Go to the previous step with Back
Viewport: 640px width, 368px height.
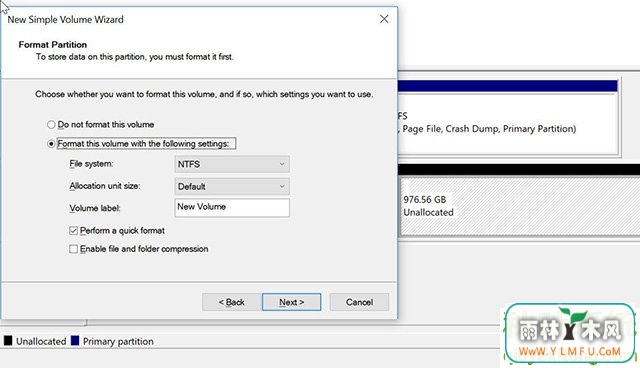231,302
